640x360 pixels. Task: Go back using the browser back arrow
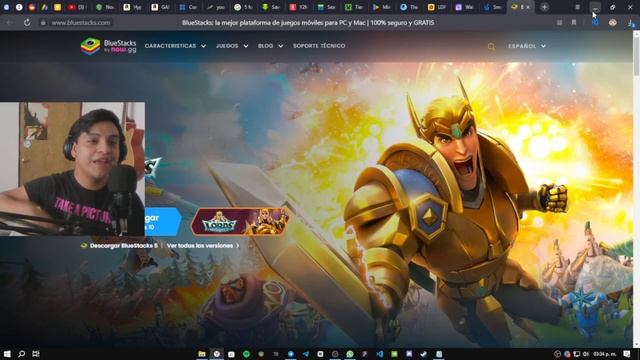pyautogui.click(x=9, y=23)
